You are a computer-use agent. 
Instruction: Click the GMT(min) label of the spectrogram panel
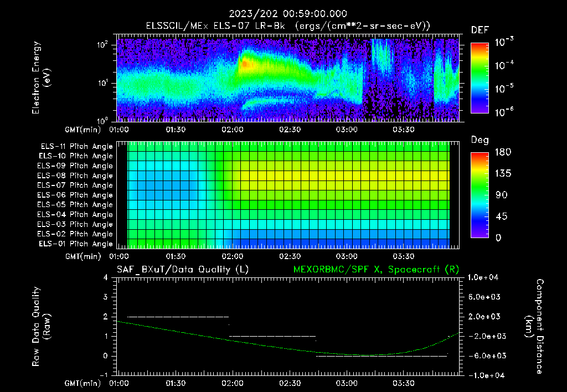(x=83, y=130)
